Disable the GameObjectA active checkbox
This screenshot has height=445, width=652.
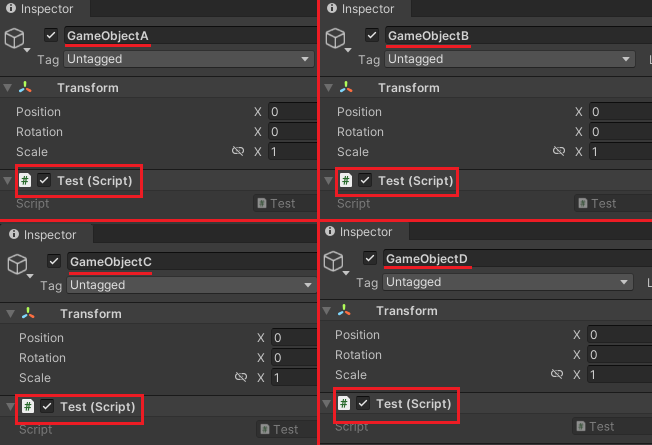point(51,36)
